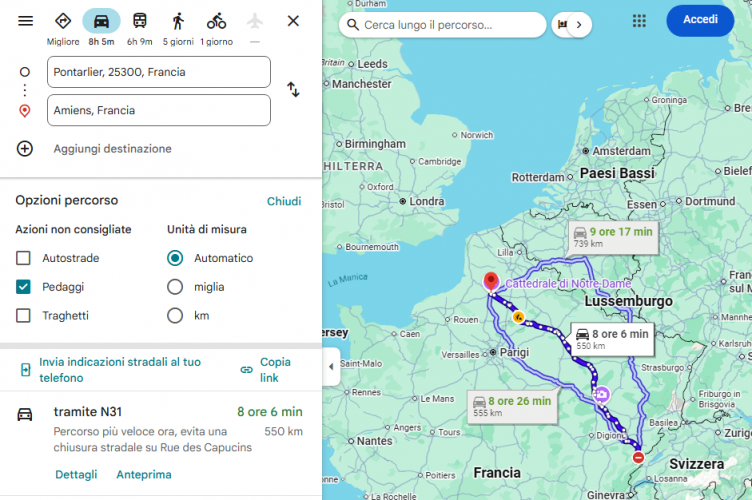Viewport: 752px width, 500px height.
Task: Click the Lussemburgo label on map
Action: coord(628,301)
